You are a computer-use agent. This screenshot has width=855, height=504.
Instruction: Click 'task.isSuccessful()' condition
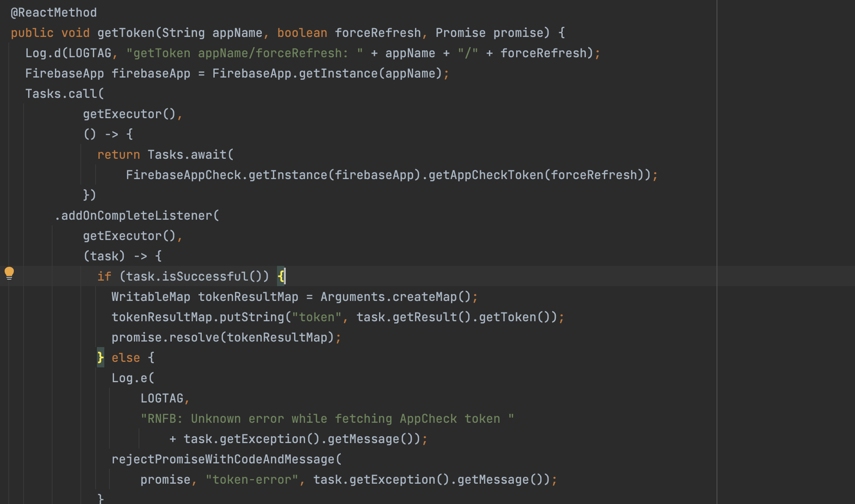(x=193, y=276)
